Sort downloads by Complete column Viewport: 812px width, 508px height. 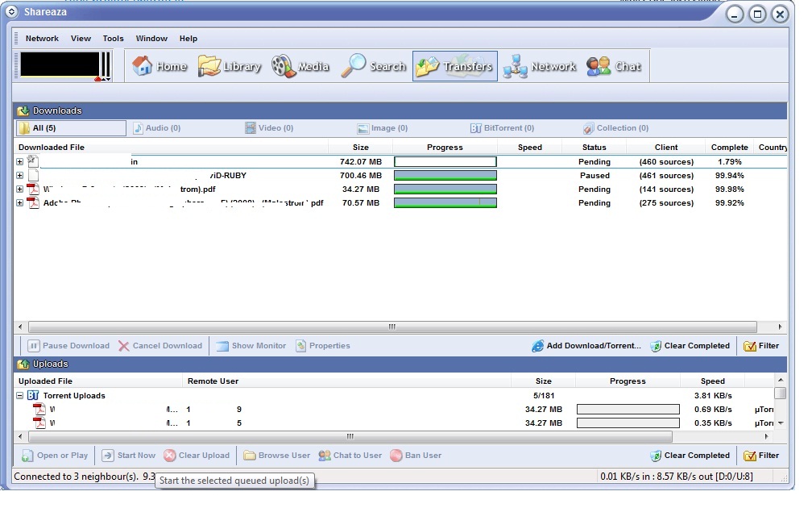point(729,148)
